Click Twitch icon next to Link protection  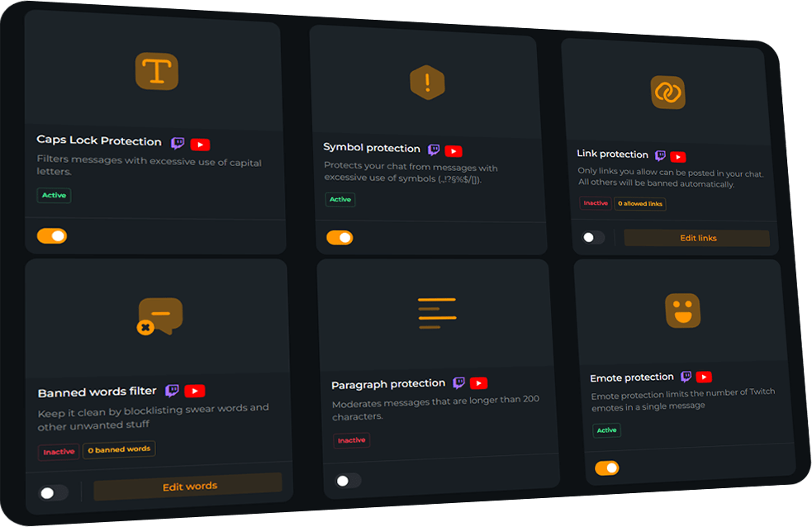(660, 155)
